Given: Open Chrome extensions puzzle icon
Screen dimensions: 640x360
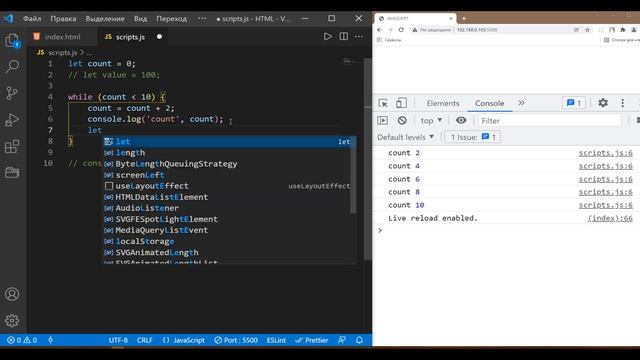Looking at the screenshot, I should click(x=623, y=30).
